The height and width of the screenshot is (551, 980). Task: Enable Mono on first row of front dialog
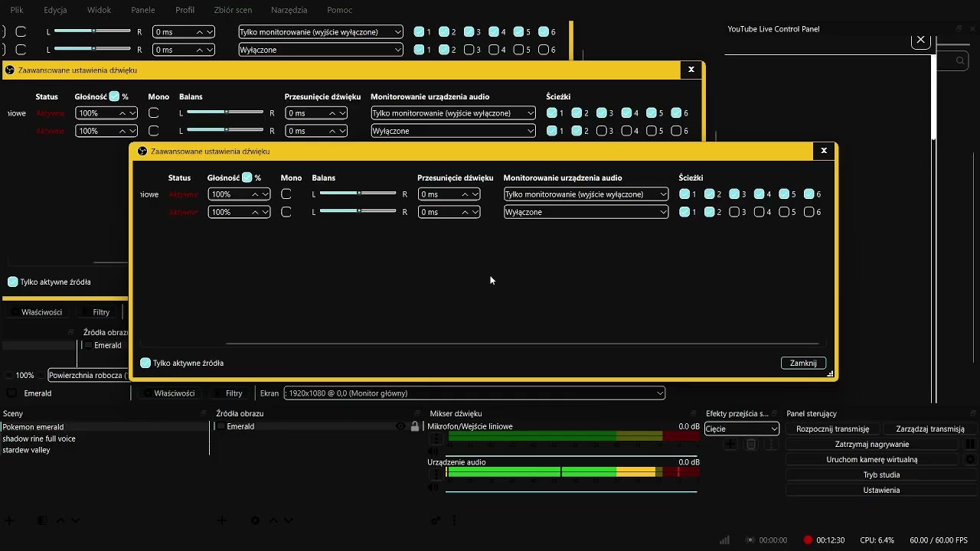pyautogui.click(x=286, y=194)
